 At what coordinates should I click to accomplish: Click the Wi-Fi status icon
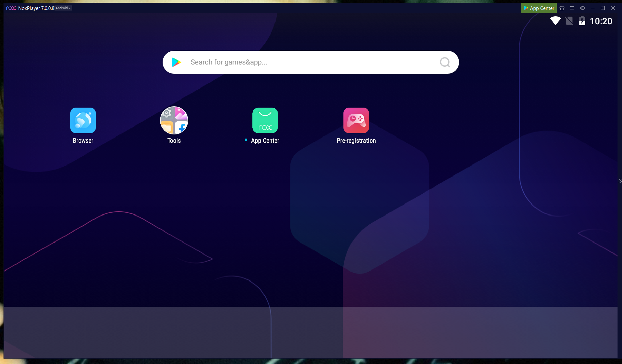[x=555, y=21]
